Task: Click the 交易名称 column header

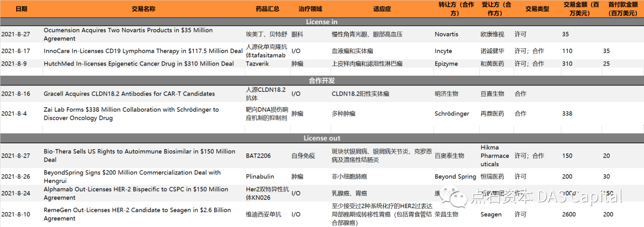Action: (x=143, y=9)
